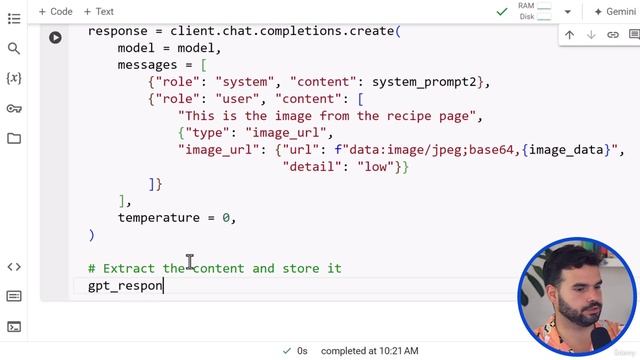The width and height of the screenshot is (640, 360).
Task: Expand the runtime connection dropdown arrow
Action: tap(567, 12)
